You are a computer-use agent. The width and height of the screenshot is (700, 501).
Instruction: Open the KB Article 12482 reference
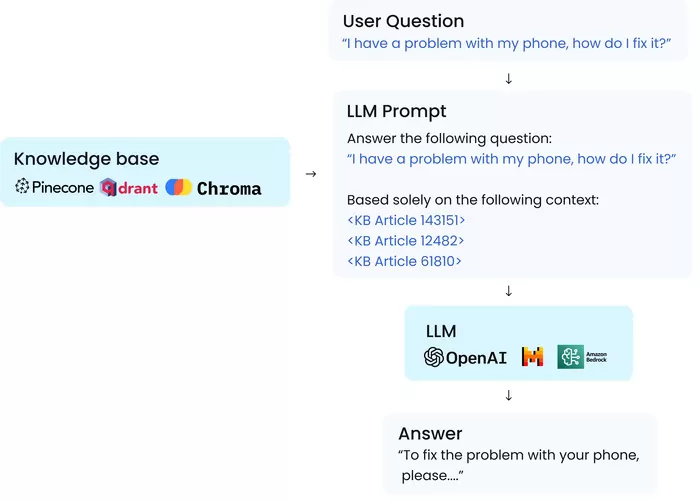coord(406,241)
